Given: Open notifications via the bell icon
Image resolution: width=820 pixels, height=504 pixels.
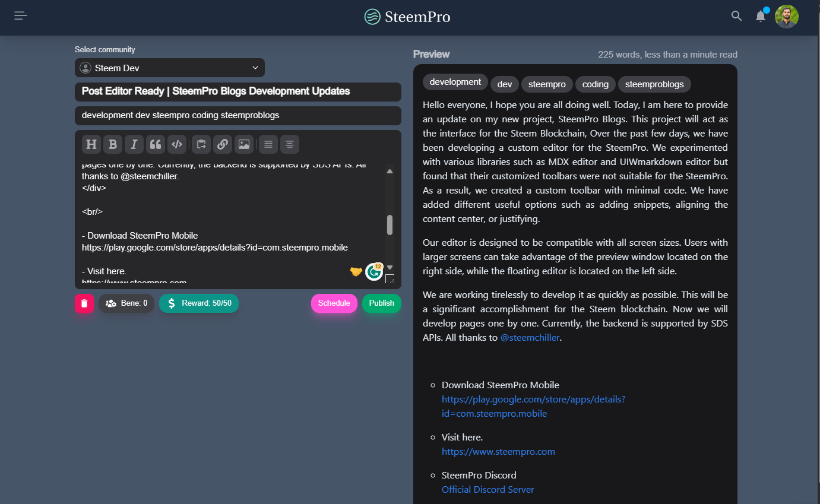Looking at the screenshot, I should click(x=761, y=16).
